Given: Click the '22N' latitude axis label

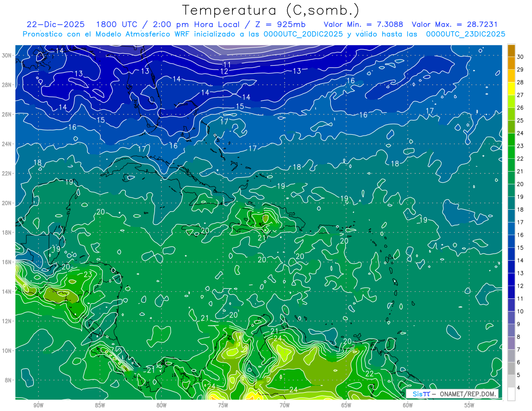Looking at the screenshot, I should [7, 173].
